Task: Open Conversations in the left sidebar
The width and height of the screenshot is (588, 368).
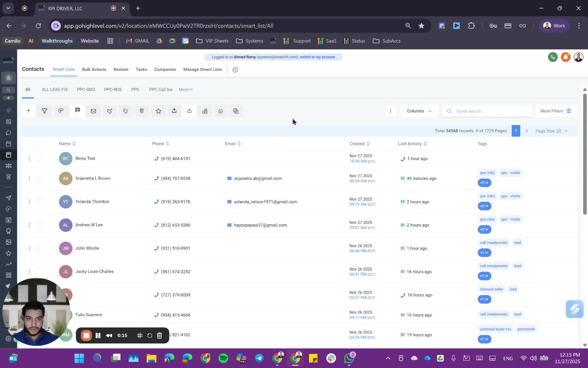Action: click(x=9, y=133)
